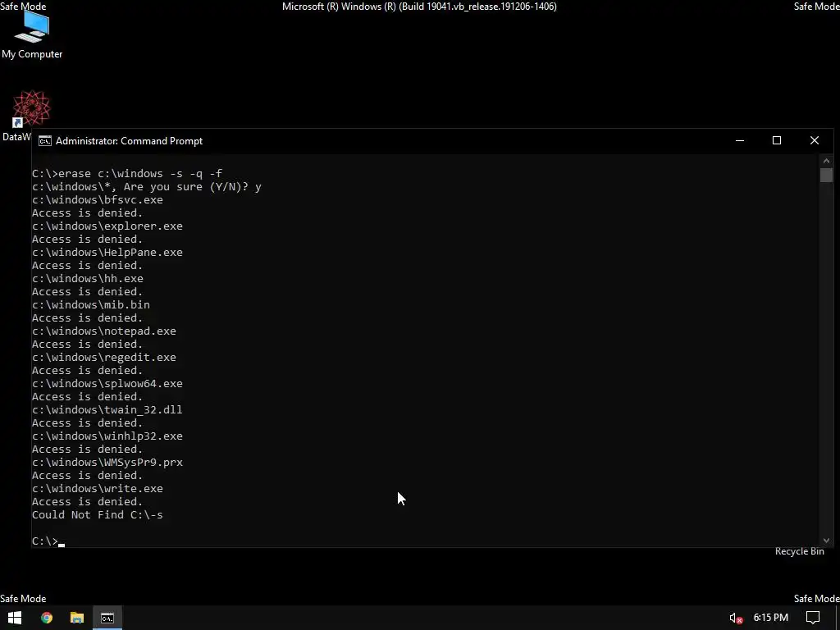Click the 'c:\windows\twain_32.dll' line
840x630 pixels.
107,410
